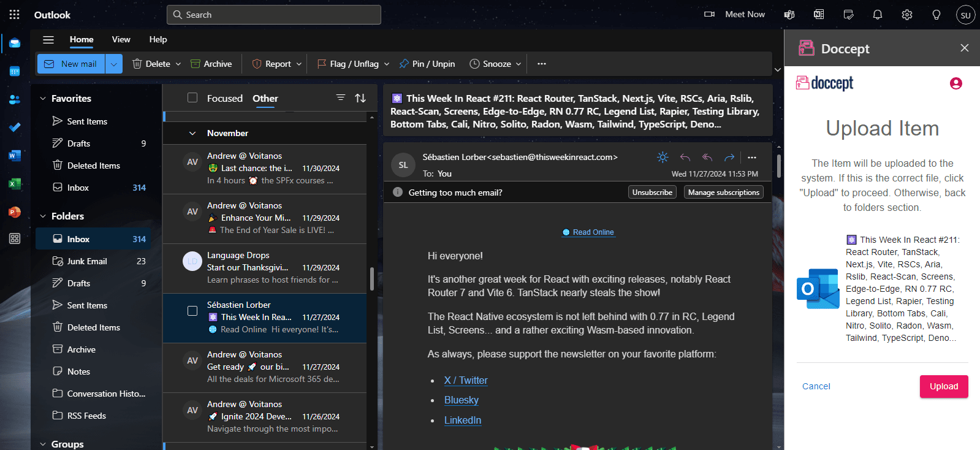Open Snooze dropdown arrow

coord(518,64)
